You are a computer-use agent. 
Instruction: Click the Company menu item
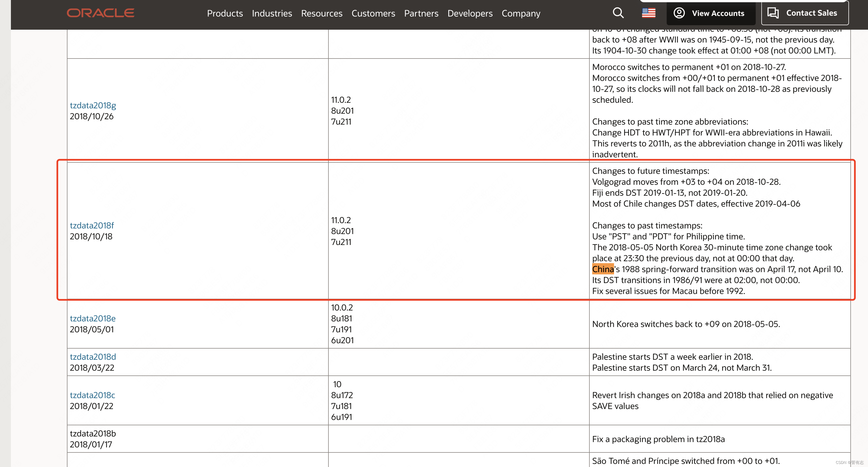(x=521, y=13)
